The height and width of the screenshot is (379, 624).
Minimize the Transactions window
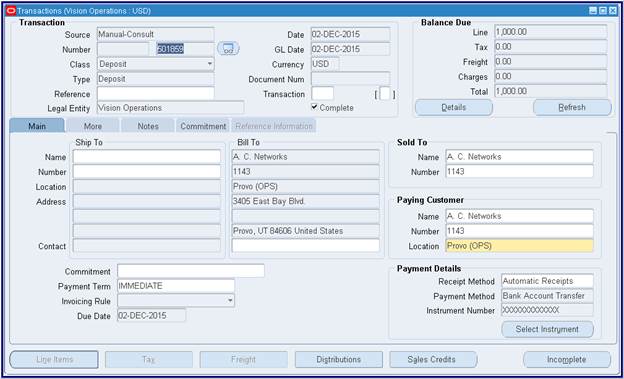point(593,11)
